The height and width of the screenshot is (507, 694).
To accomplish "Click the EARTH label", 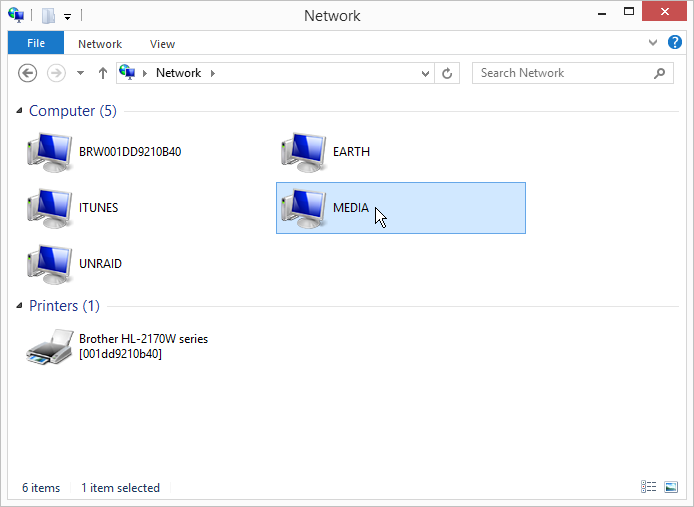I will (x=351, y=152).
